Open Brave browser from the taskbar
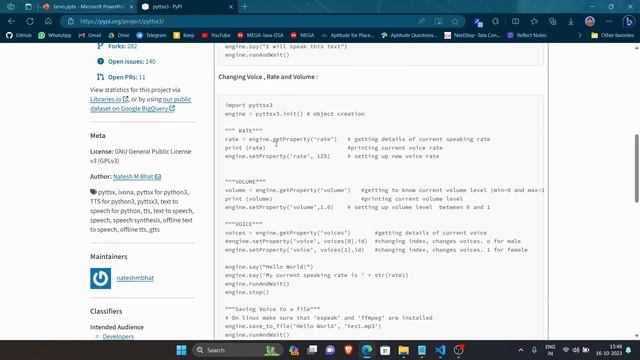640x360 pixels. [x=349, y=350]
